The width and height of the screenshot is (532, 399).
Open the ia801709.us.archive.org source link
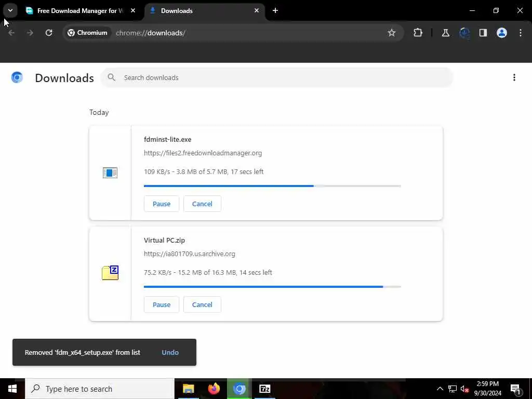coord(189,254)
